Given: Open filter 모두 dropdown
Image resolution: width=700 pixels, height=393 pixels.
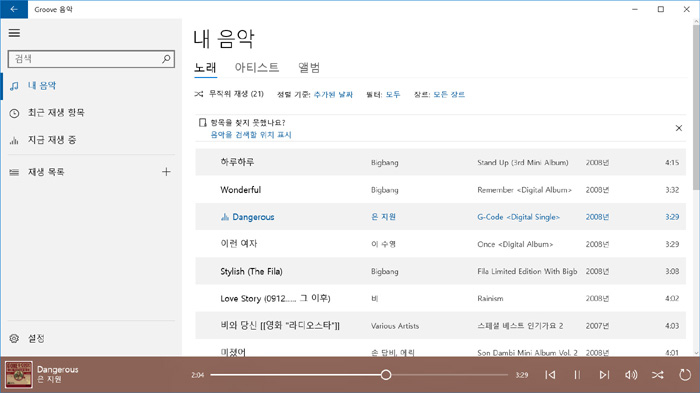Looking at the screenshot, I should [x=393, y=94].
